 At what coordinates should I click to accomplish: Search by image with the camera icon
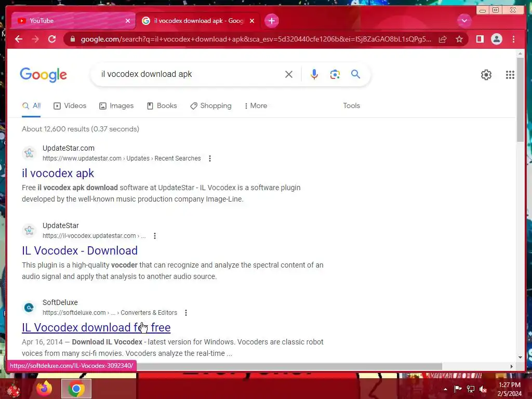click(335, 74)
